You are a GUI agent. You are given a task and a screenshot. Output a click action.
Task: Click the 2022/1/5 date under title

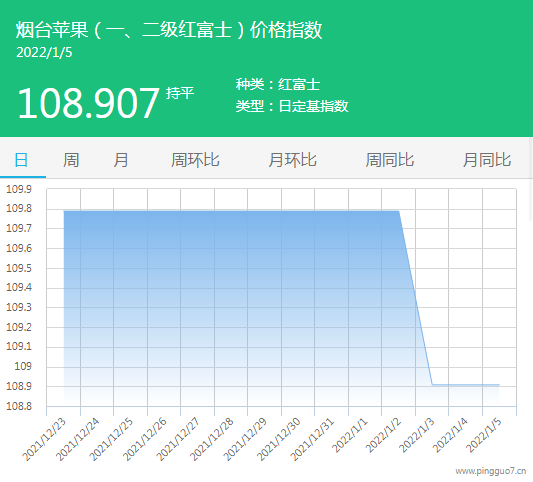[x=44, y=53]
